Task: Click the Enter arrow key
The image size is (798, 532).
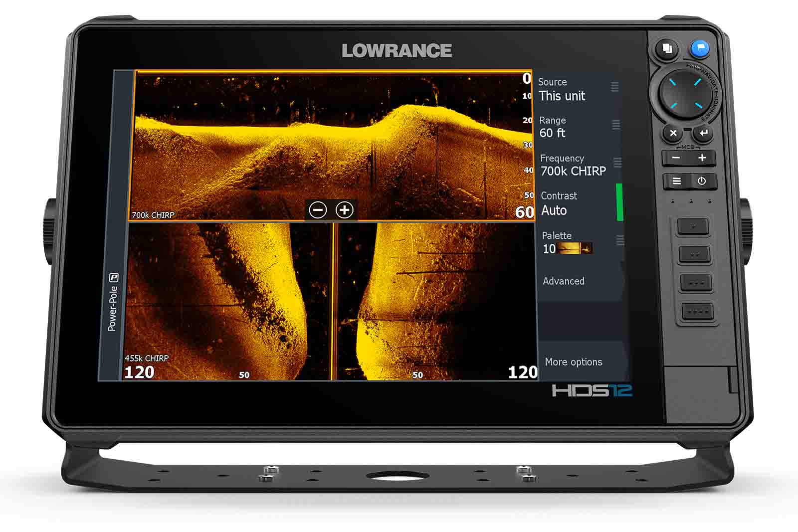Action: pyautogui.click(x=704, y=133)
